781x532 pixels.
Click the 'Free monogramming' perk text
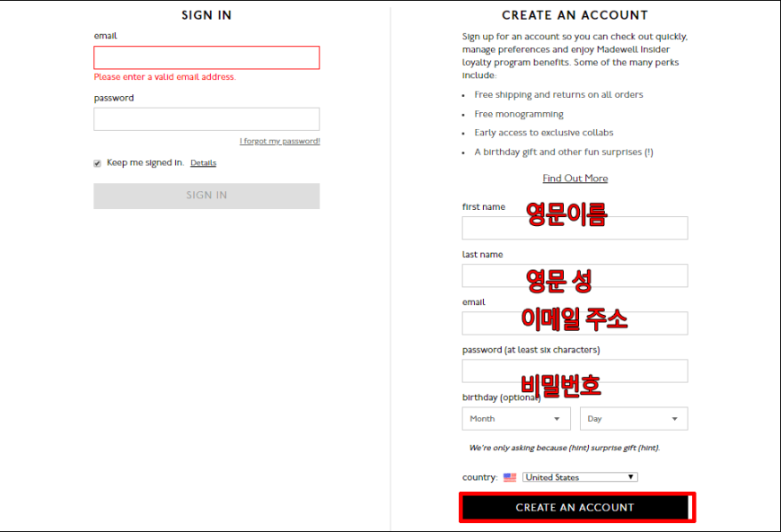coord(519,114)
